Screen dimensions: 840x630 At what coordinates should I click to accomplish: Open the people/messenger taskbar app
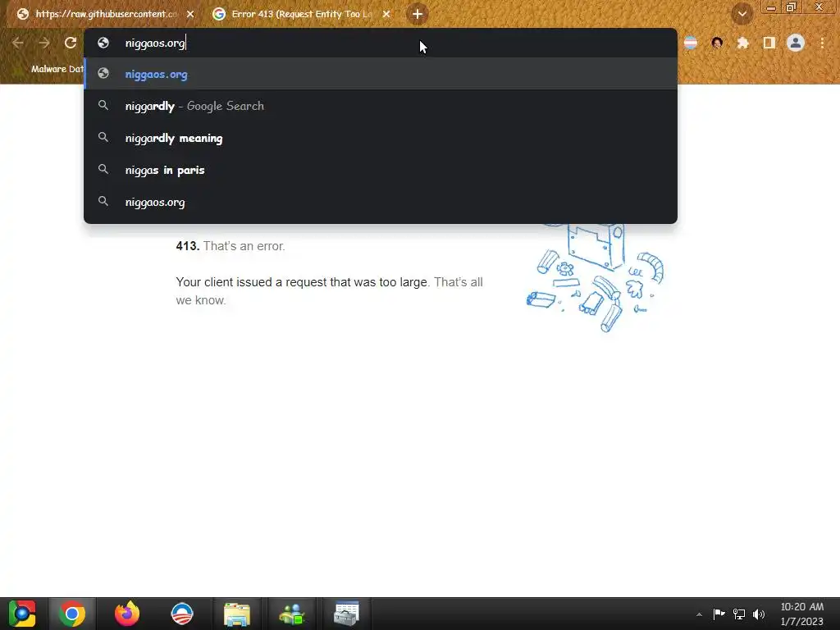292,614
